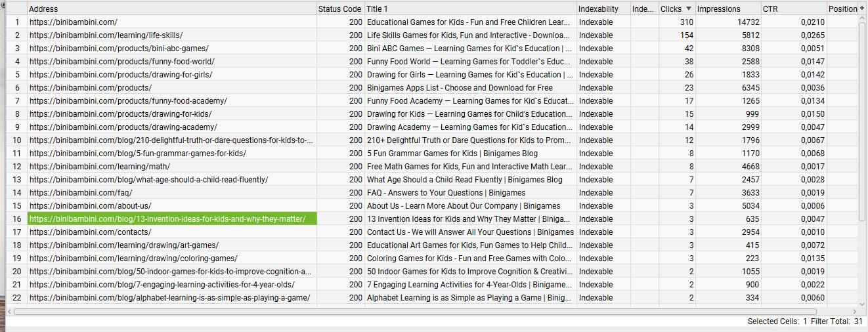Sort by the CTR column header
The width and height of the screenshot is (868, 332).
click(x=793, y=9)
